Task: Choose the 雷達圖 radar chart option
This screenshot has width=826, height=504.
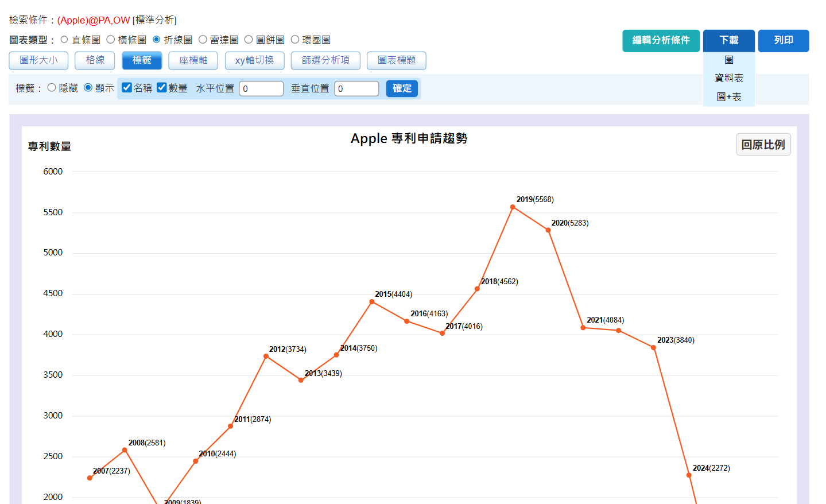Action: 203,40
